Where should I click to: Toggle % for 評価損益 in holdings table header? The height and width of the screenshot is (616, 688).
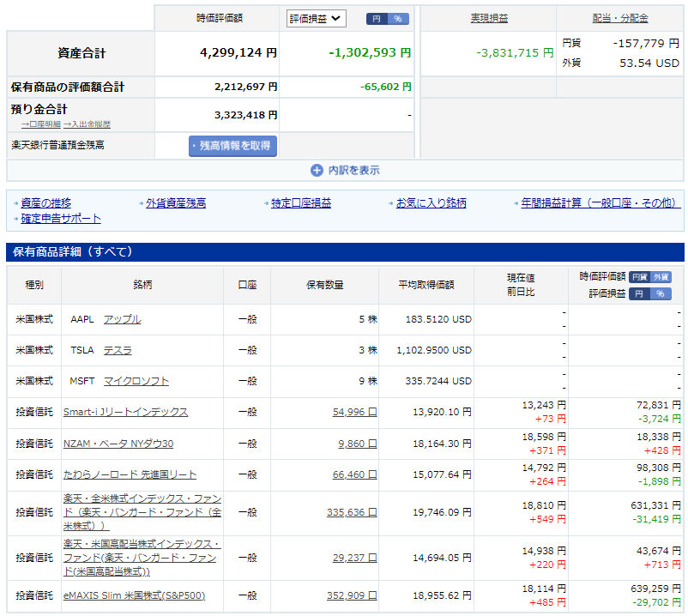point(661,293)
